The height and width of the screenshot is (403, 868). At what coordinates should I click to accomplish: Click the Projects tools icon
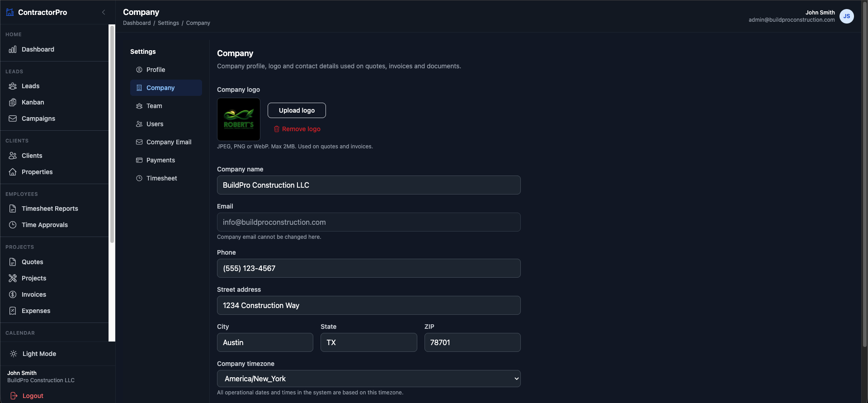(x=13, y=278)
